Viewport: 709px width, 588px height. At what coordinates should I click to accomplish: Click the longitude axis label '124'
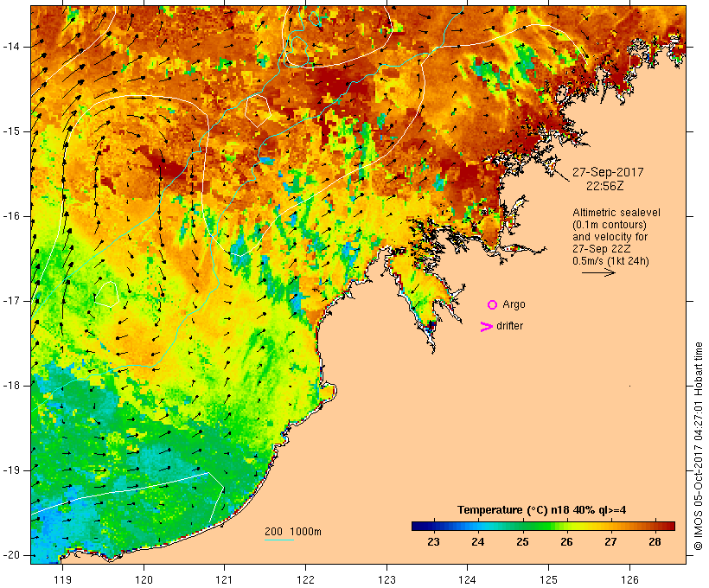click(468, 579)
